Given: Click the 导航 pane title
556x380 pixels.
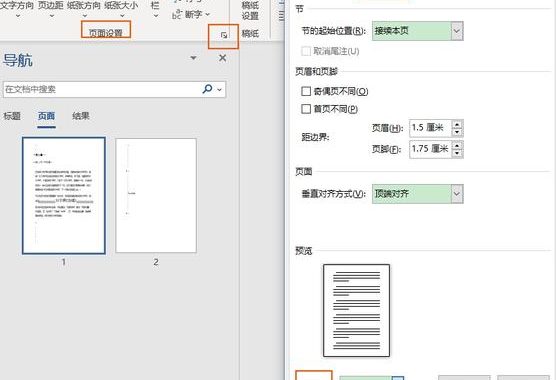Looking at the screenshot, I should pyautogui.click(x=18, y=60).
